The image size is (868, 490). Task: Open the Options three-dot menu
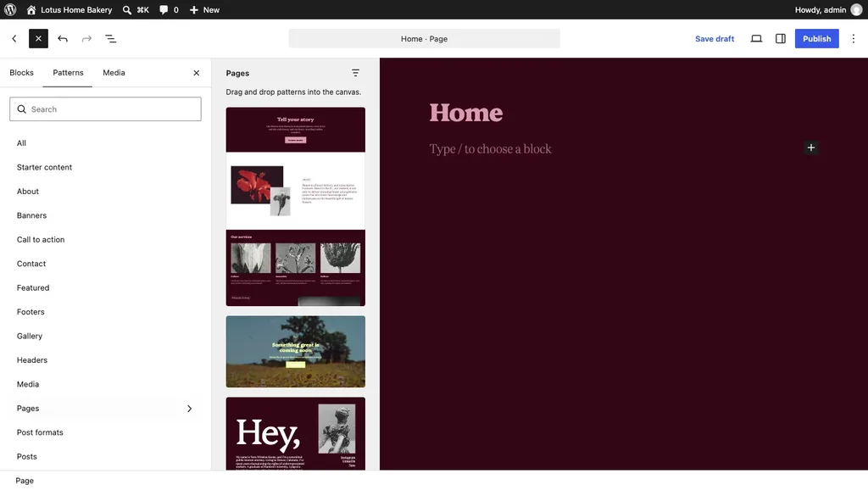853,38
